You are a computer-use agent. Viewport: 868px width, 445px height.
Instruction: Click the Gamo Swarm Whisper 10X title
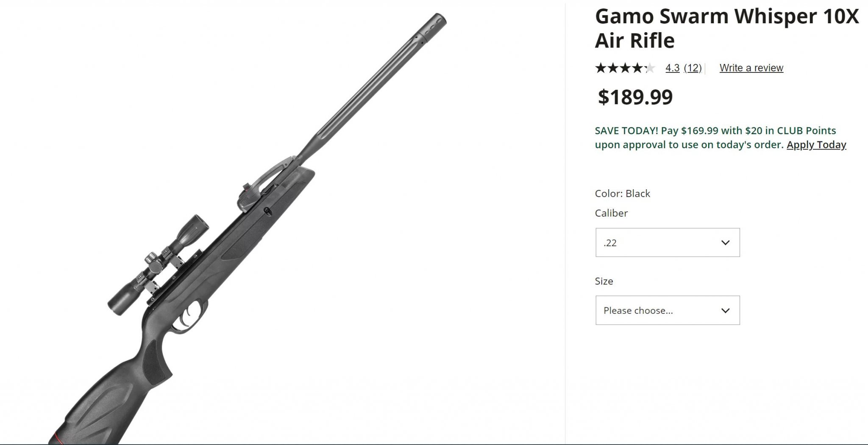tap(726, 28)
